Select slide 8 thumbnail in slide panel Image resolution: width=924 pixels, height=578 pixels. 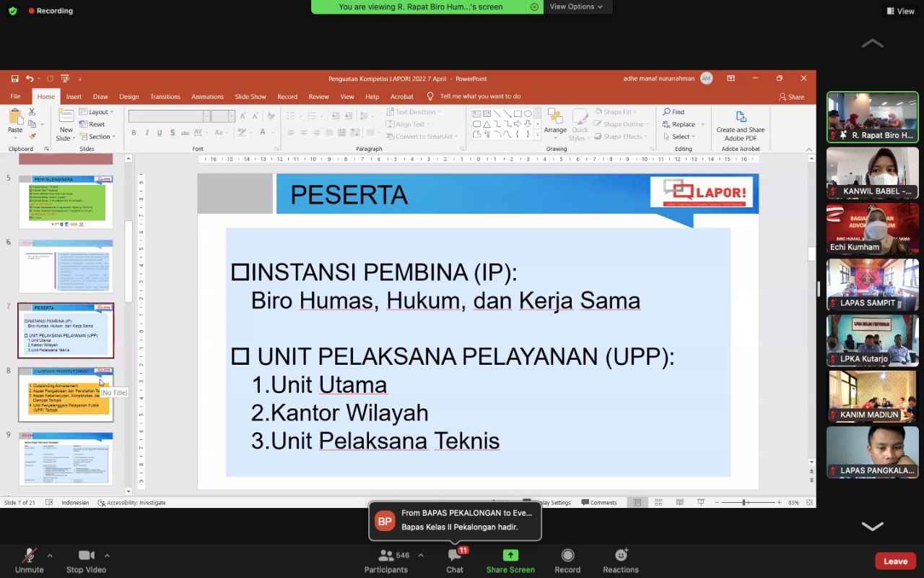(66, 394)
